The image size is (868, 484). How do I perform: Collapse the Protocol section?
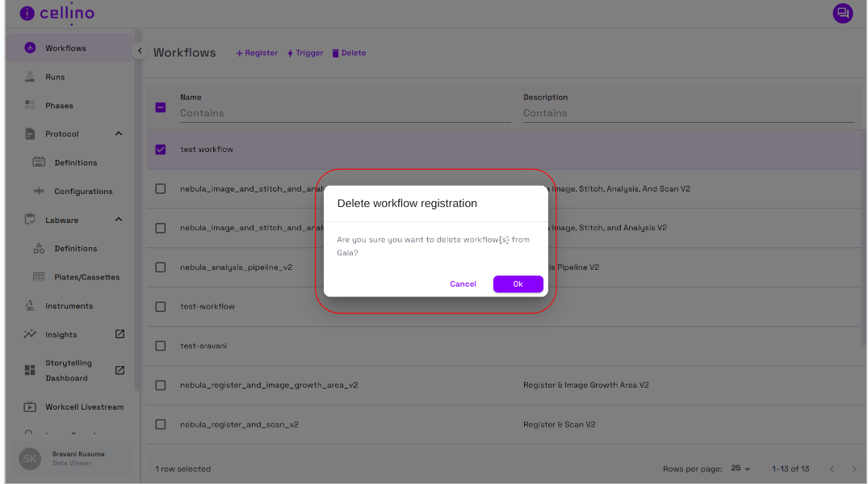tap(118, 133)
